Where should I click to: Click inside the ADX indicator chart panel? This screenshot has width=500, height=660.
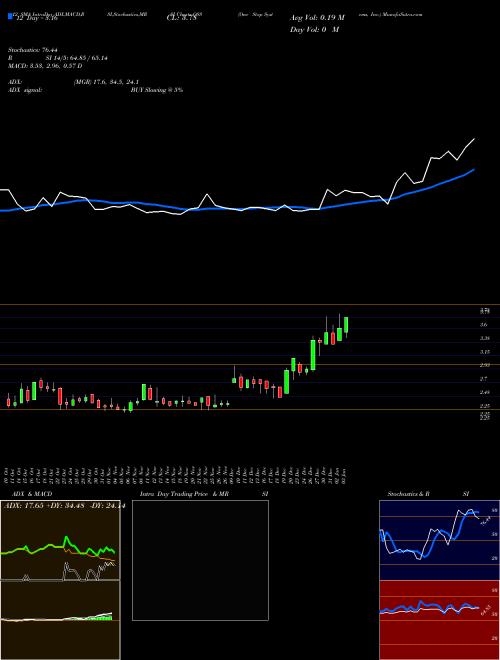tap(60, 540)
